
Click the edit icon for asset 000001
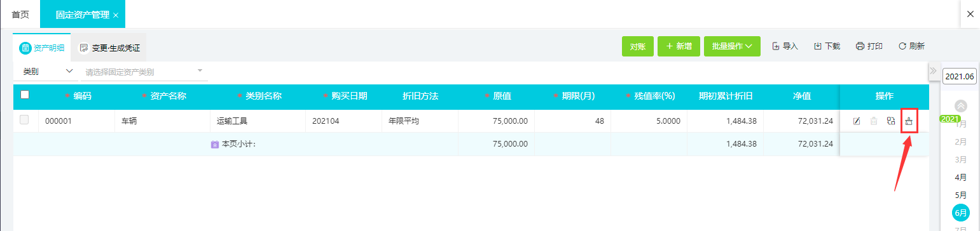[857, 121]
